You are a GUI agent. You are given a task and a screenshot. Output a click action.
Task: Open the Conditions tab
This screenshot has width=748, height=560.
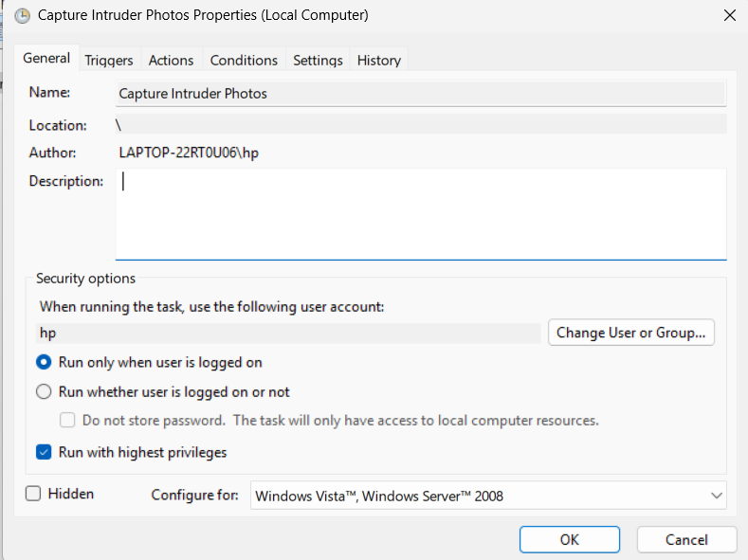[244, 60]
